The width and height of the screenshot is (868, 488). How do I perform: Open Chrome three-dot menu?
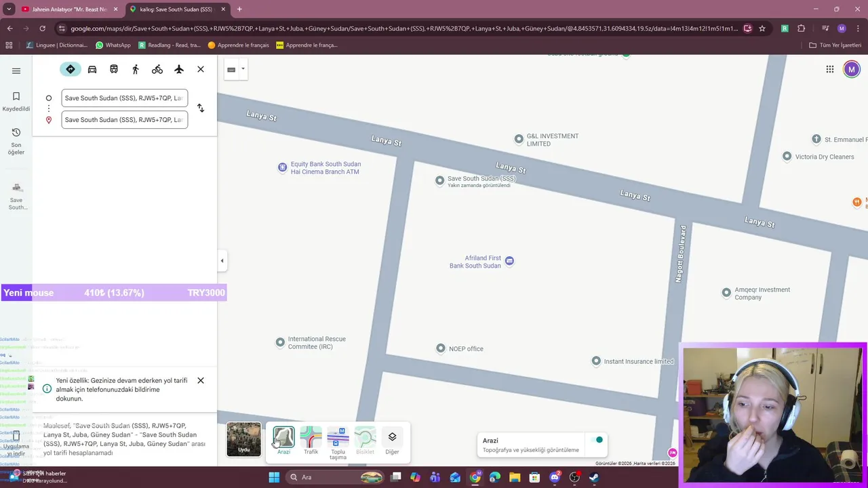coord(858,28)
